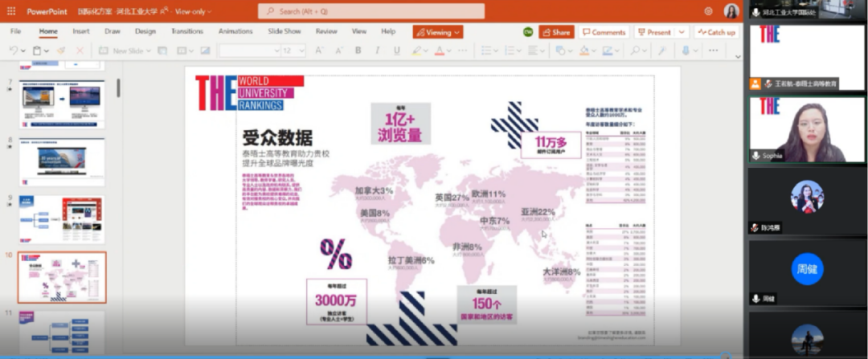Click the Italic formatting icon
The width and height of the screenshot is (868, 359).
pos(378,51)
